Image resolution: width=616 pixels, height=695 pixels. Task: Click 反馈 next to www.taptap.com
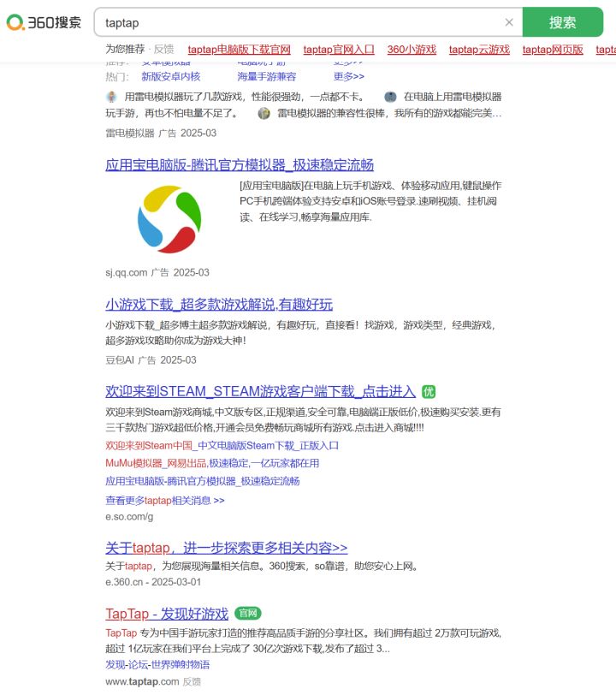point(192,681)
